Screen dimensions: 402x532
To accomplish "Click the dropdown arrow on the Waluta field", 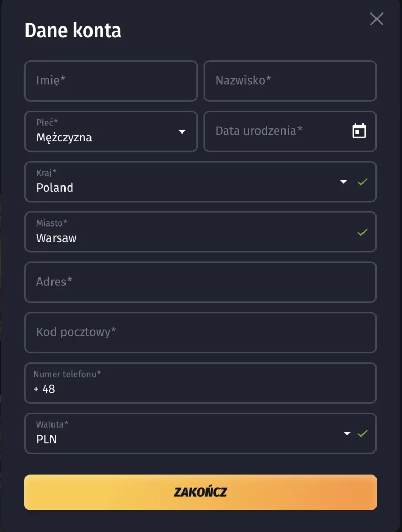I will coord(347,433).
